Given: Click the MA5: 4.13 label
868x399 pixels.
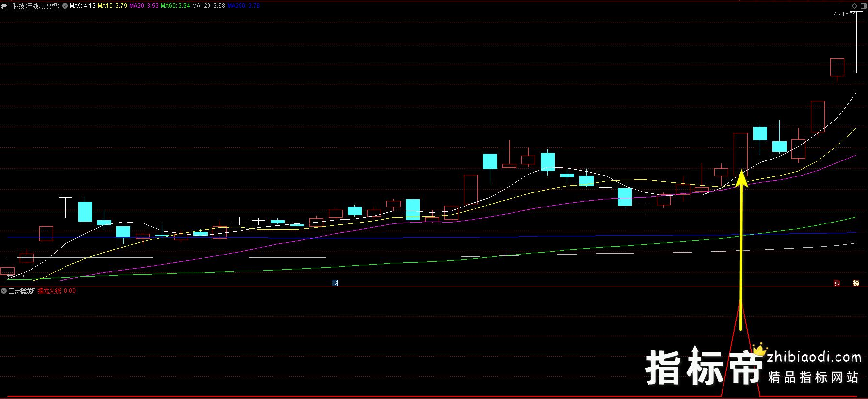Looking at the screenshot, I should click(x=82, y=6).
